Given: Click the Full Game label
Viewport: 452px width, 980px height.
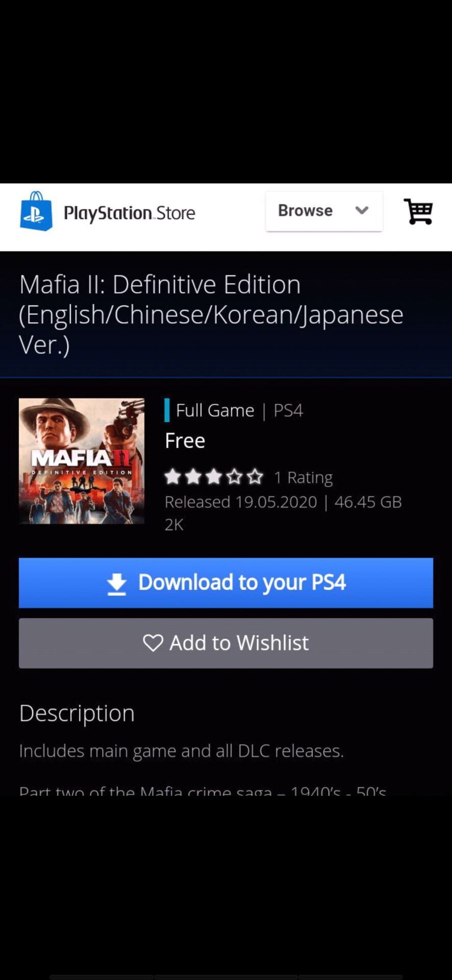Looking at the screenshot, I should [x=215, y=410].
